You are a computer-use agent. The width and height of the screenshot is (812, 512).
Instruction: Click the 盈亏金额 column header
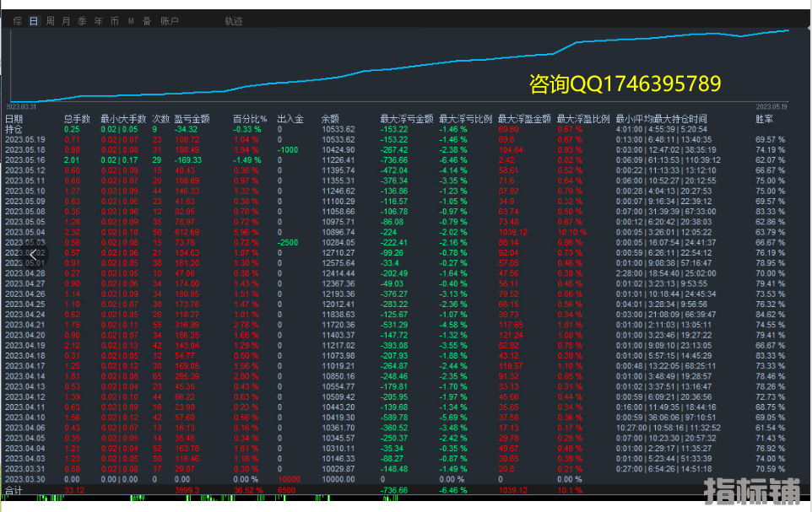(x=192, y=119)
